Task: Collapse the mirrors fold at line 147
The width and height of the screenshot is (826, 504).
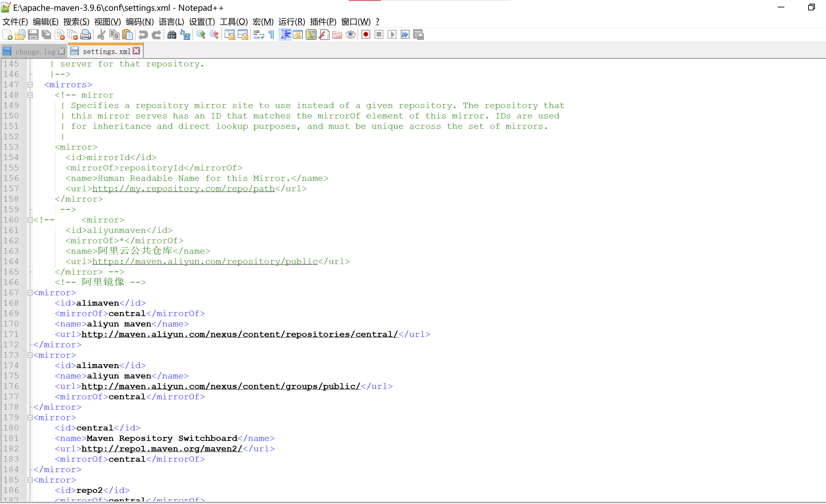Action: pyautogui.click(x=30, y=85)
